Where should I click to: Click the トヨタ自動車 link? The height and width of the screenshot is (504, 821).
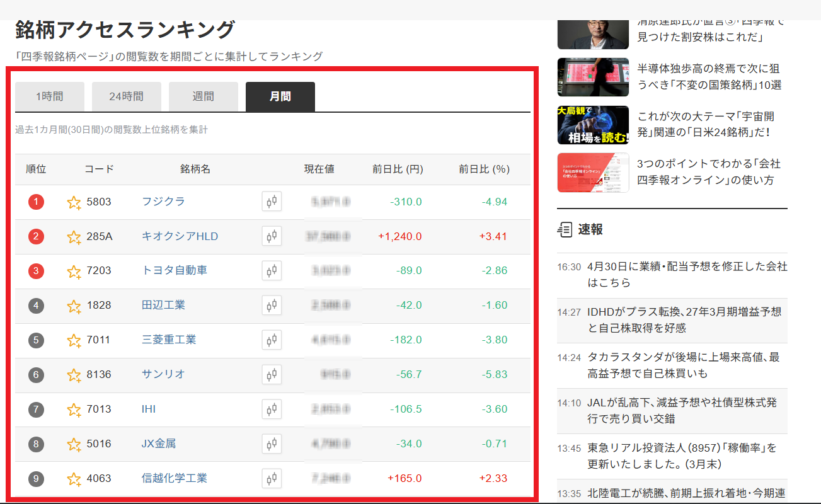[175, 270]
